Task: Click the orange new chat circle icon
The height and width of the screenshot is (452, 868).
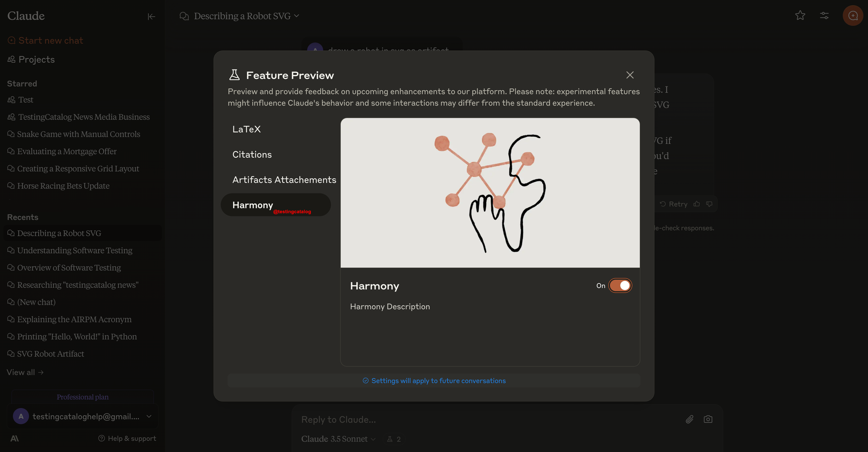Action: click(853, 16)
